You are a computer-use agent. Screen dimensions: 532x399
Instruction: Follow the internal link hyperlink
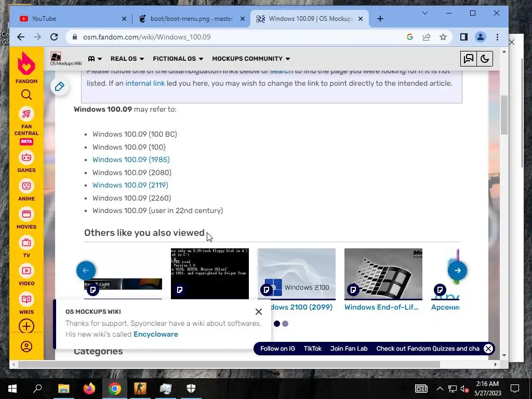tap(145, 83)
